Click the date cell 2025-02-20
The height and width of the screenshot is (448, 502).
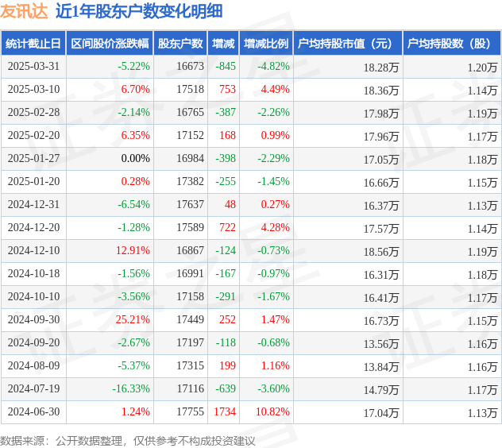coord(33,136)
